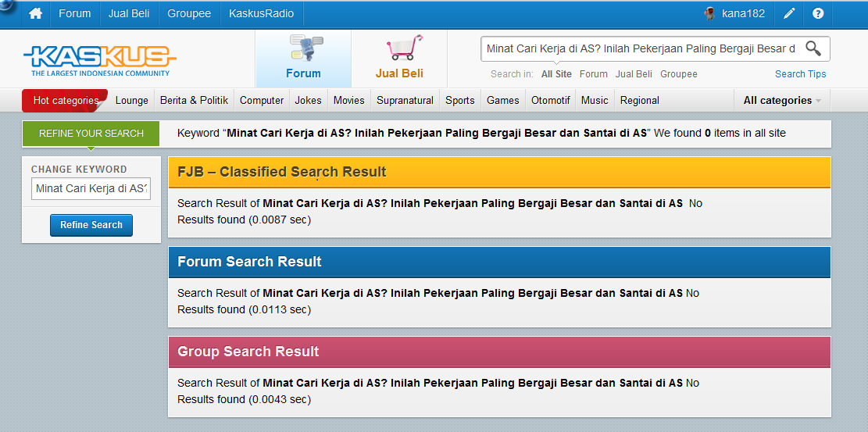Viewport: 868px width, 432px height.
Task: Click the "Results found (0.0087 sec)" text
Action: tap(244, 220)
